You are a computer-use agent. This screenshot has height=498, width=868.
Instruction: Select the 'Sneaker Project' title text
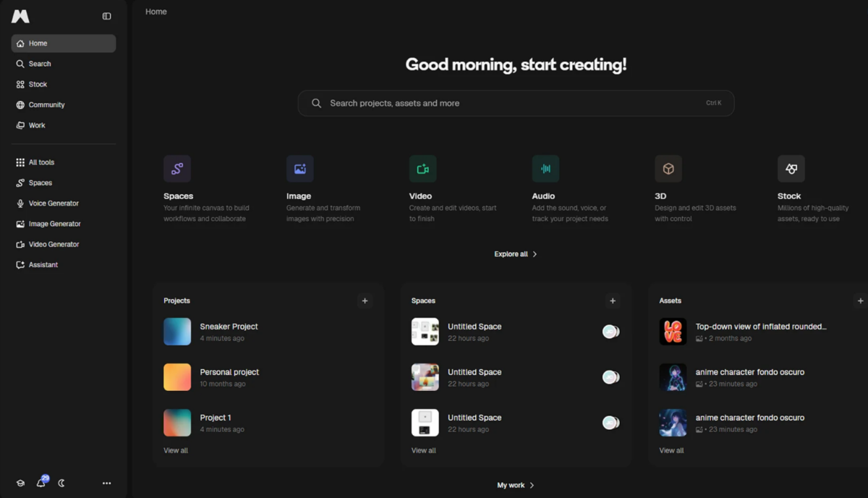coord(229,326)
